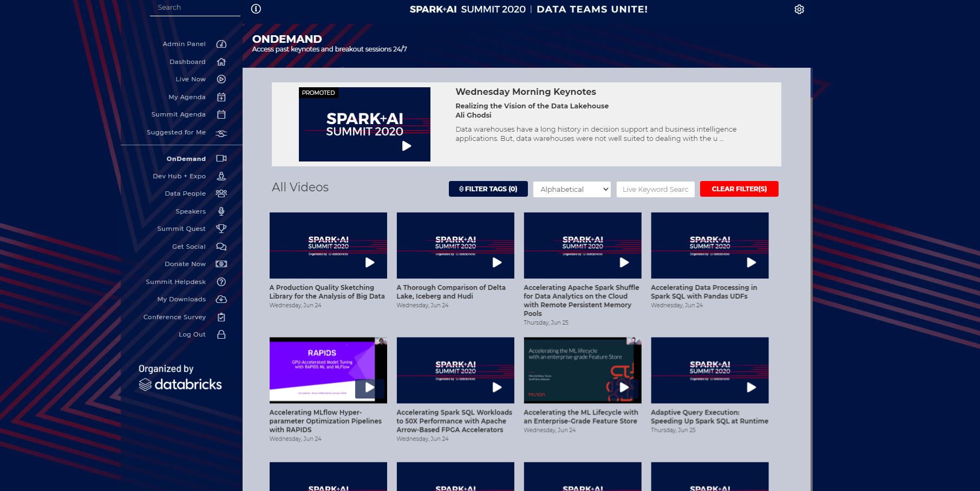Select My Agenda in sidebar
The height and width of the screenshot is (491, 980).
click(x=187, y=97)
